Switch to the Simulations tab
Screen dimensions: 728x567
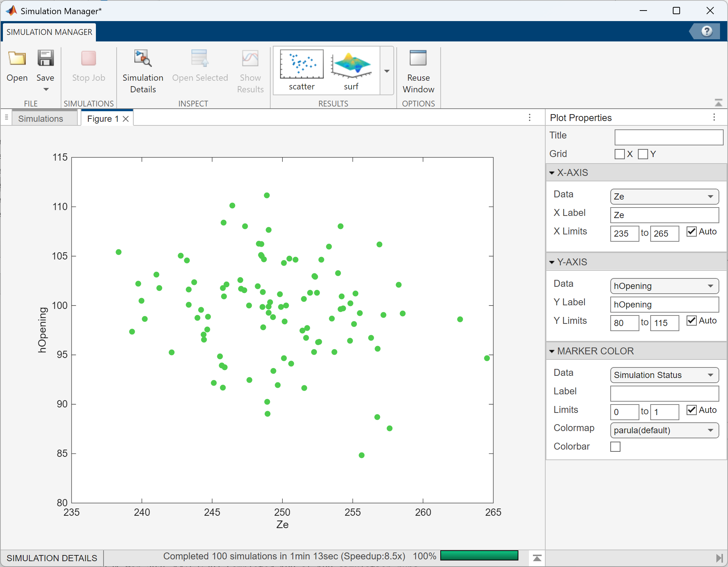click(41, 119)
